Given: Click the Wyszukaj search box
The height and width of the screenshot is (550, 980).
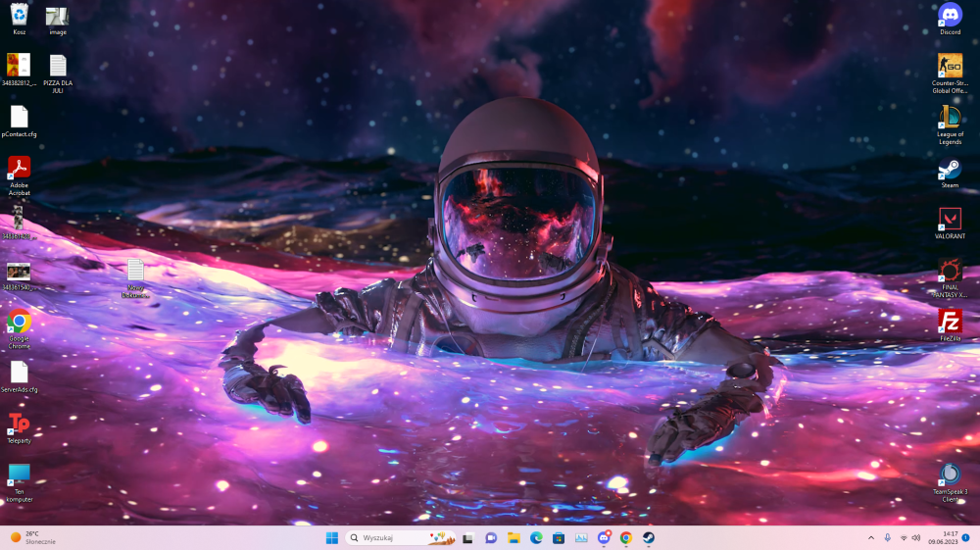Looking at the screenshot, I should pyautogui.click(x=400, y=538).
